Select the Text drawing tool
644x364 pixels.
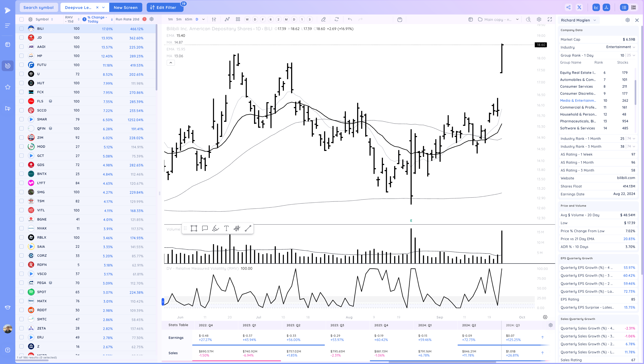226,228
